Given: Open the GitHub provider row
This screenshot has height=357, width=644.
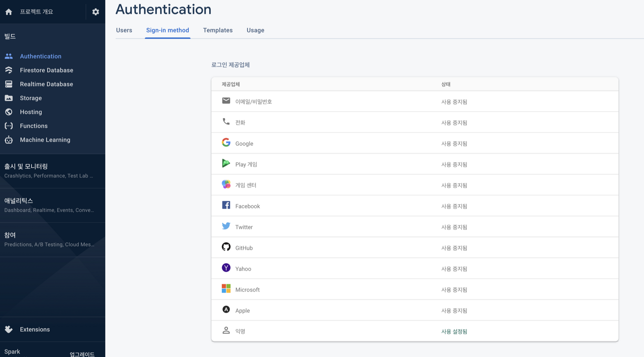Looking at the screenshot, I should click(x=415, y=248).
